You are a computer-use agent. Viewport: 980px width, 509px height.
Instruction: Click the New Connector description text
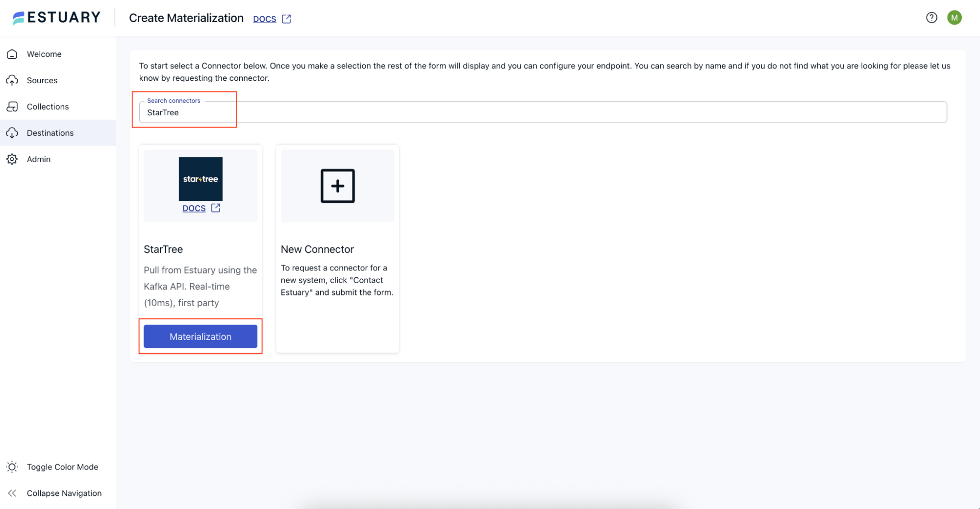337,280
